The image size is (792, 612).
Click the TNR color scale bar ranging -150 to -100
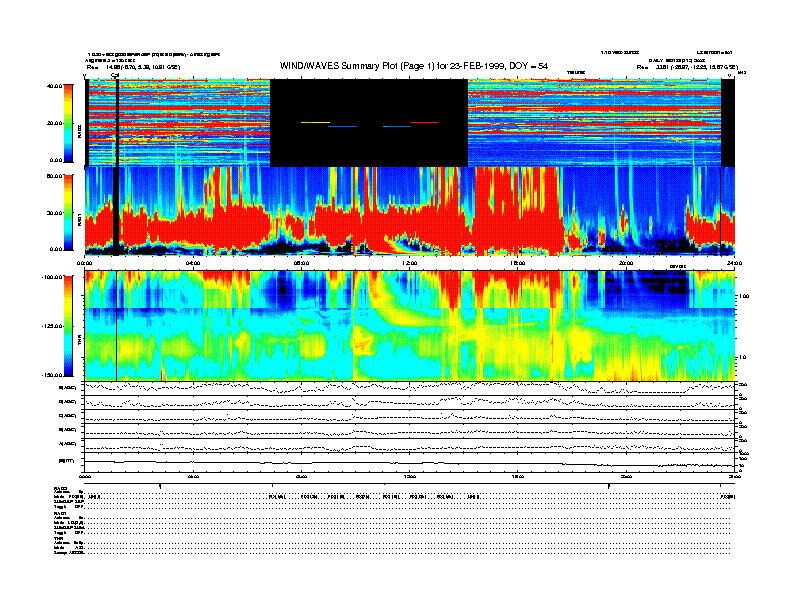pos(68,326)
